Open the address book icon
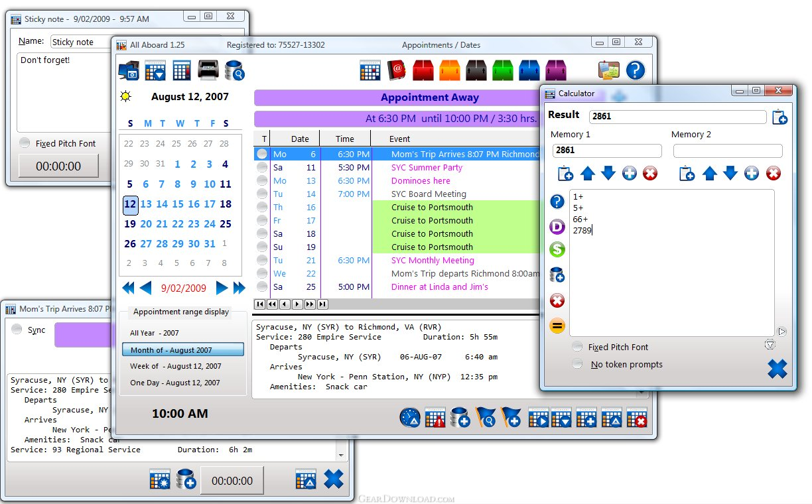 397,70
